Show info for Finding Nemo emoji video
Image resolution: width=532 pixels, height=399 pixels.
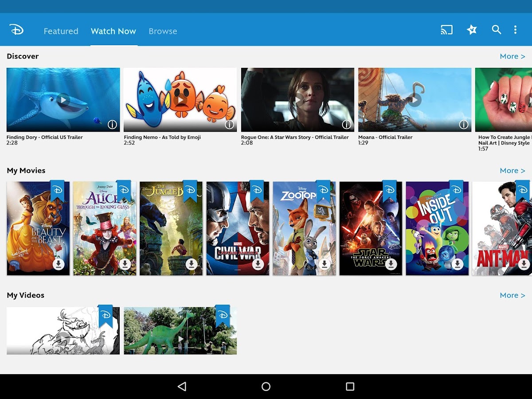[229, 125]
